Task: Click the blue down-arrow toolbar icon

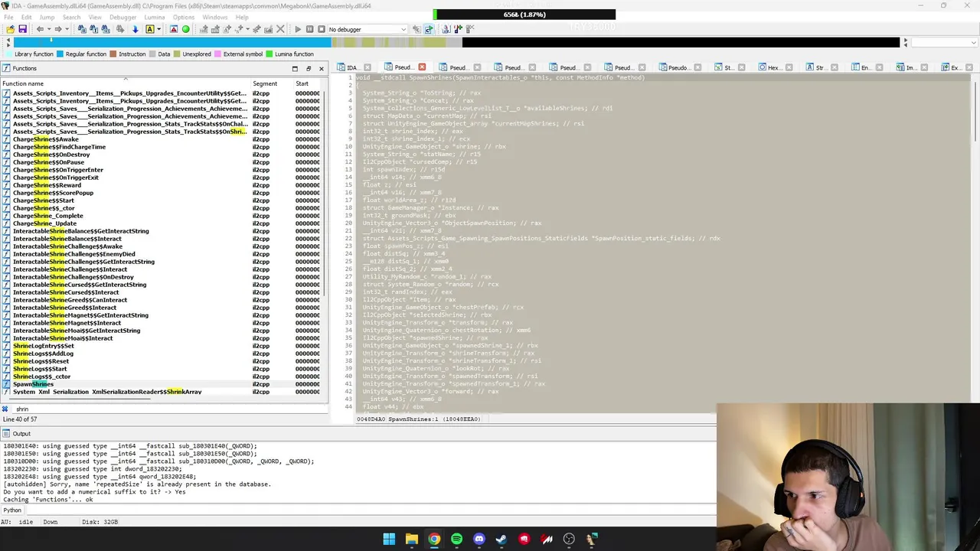Action: point(135,29)
